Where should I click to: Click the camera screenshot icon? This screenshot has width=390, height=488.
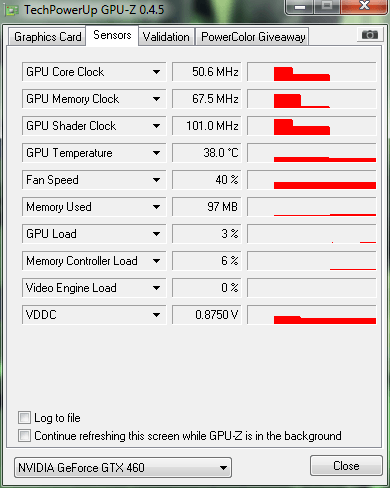[369, 35]
